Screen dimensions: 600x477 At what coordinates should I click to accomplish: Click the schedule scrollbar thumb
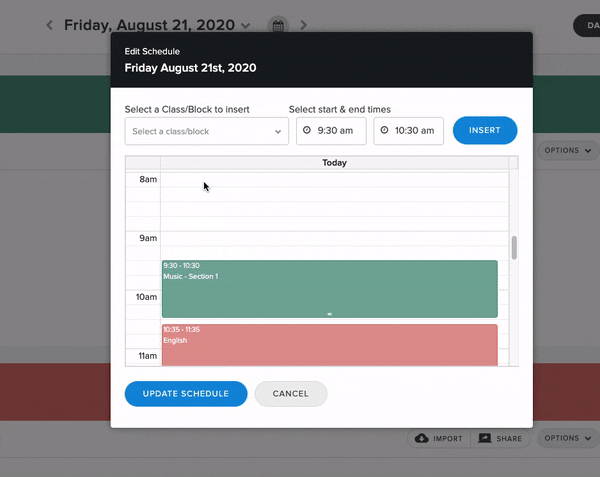coord(514,248)
